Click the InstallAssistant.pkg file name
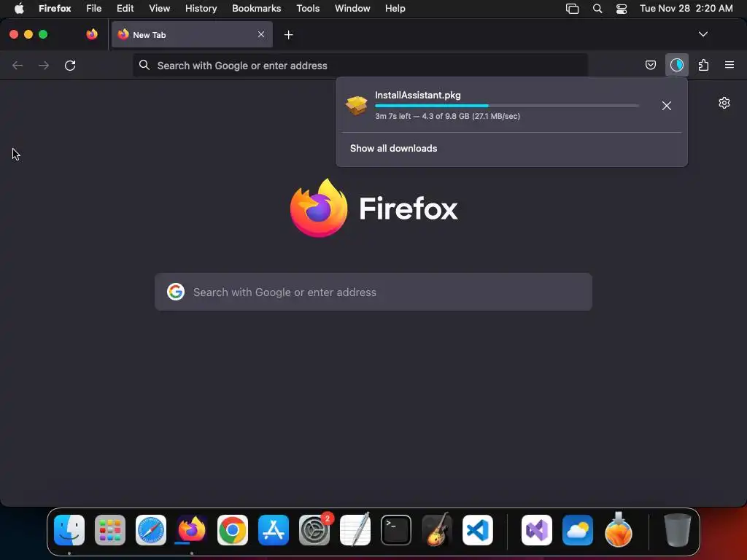Screen dimensions: 747x560 [x=417, y=95]
